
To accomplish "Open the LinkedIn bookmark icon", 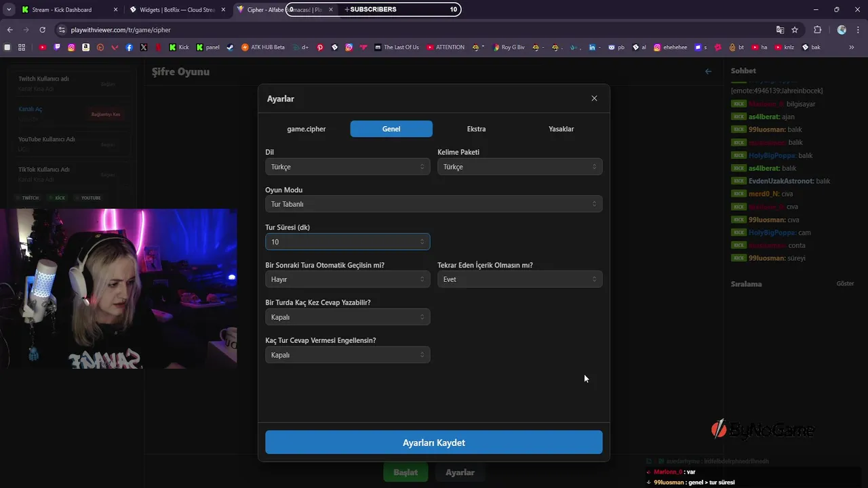I will click(592, 47).
